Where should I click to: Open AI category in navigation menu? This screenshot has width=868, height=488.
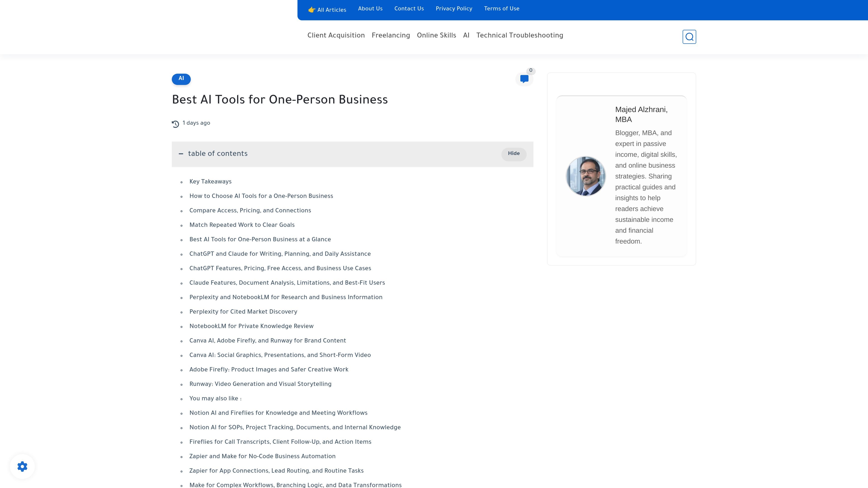(466, 36)
